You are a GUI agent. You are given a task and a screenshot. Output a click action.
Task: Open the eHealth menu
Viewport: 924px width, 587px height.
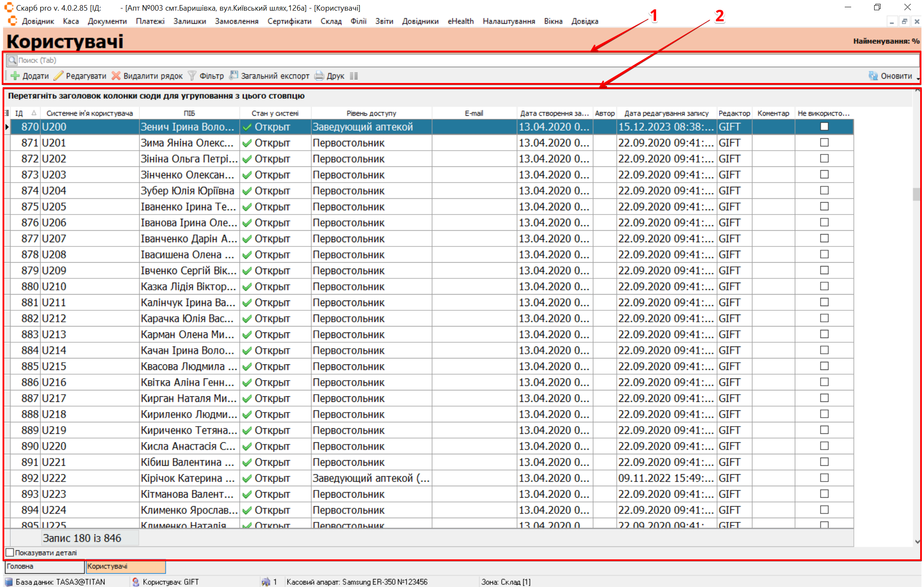pyautogui.click(x=460, y=21)
